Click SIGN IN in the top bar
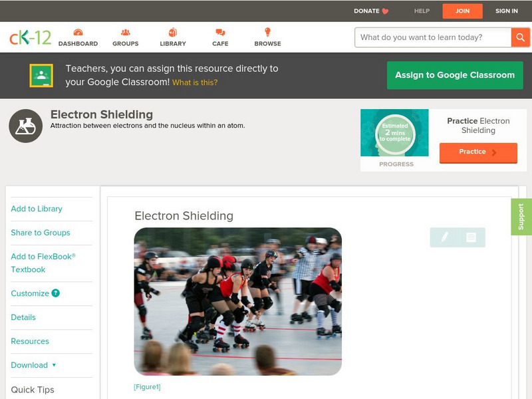This screenshot has height=399, width=532. pyautogui.click(x=507, y=11)
